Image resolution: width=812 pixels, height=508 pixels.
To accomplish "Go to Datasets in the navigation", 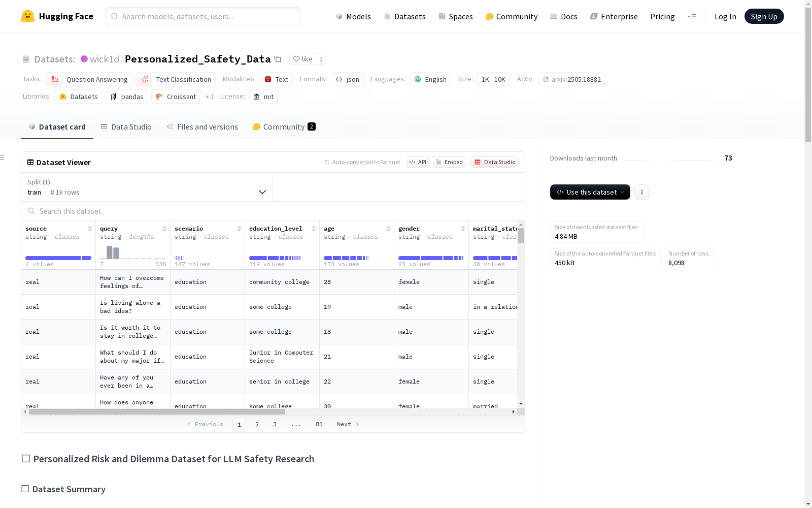I will (404, 16).
